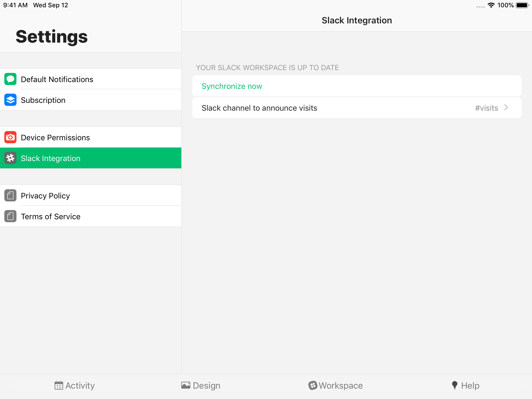Tap Synchronize now

click(x=357, y=86)
